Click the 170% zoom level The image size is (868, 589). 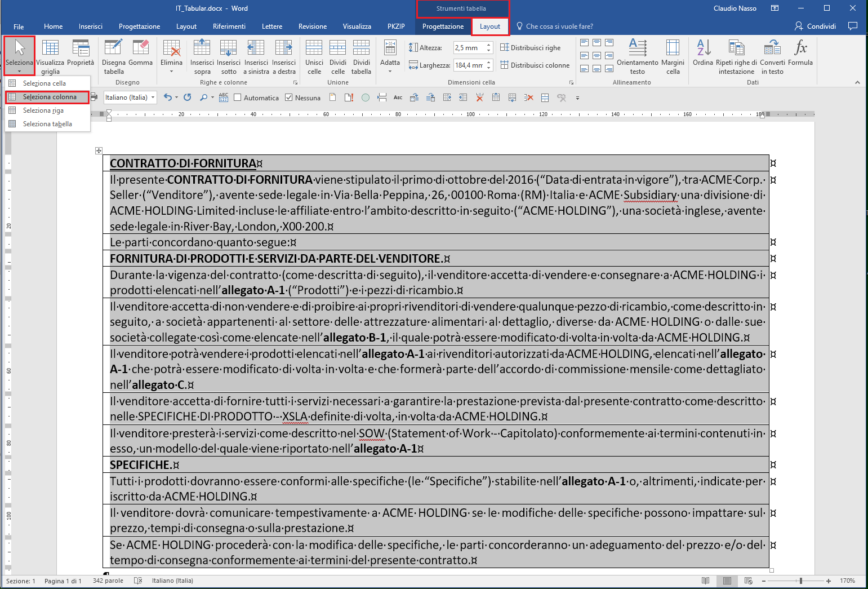[847, 581]
